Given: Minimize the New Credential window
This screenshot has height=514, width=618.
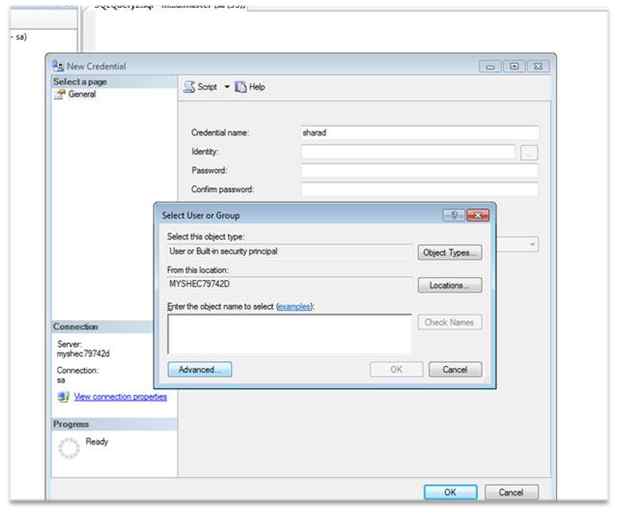Looking at the screenshot, I should (490, 67).
